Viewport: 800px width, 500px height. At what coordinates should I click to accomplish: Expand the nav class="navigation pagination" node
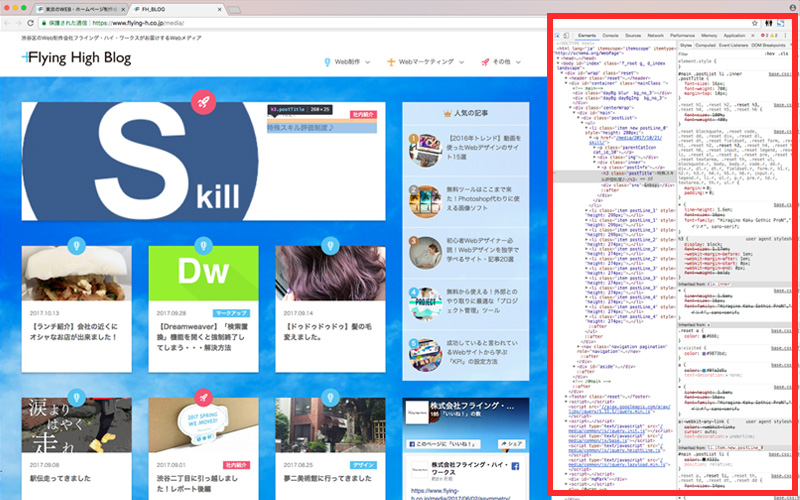579,346
